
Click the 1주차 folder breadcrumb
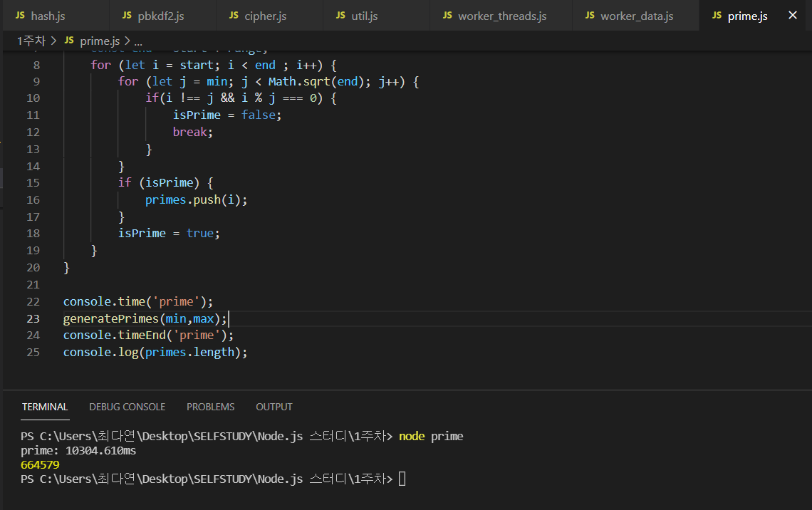[x=31, y=41]
